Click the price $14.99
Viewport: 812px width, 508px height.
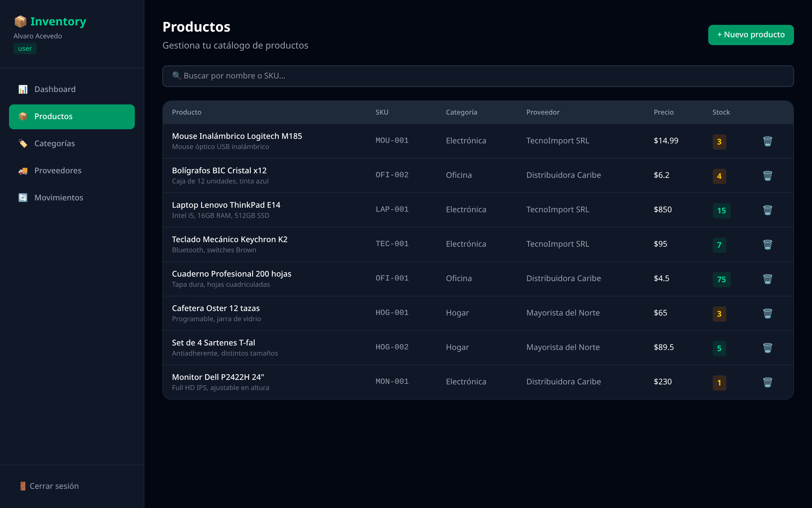click(x=666, y=141)
